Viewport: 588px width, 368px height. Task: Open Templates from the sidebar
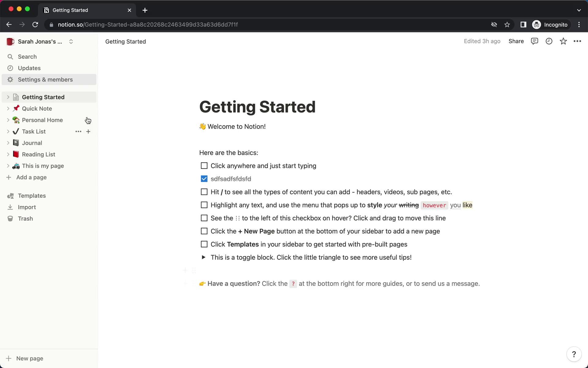click(32, 196)
